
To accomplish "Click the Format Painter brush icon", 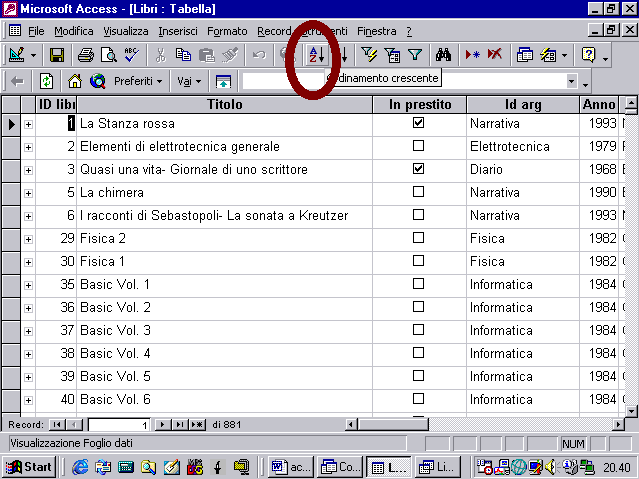I will click(x=230, y=55).
